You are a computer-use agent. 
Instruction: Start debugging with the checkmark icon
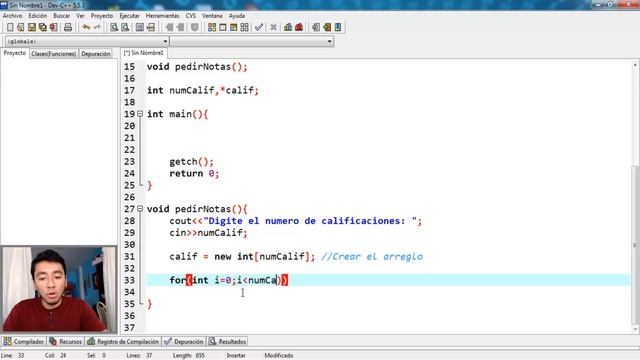point(259,27)
